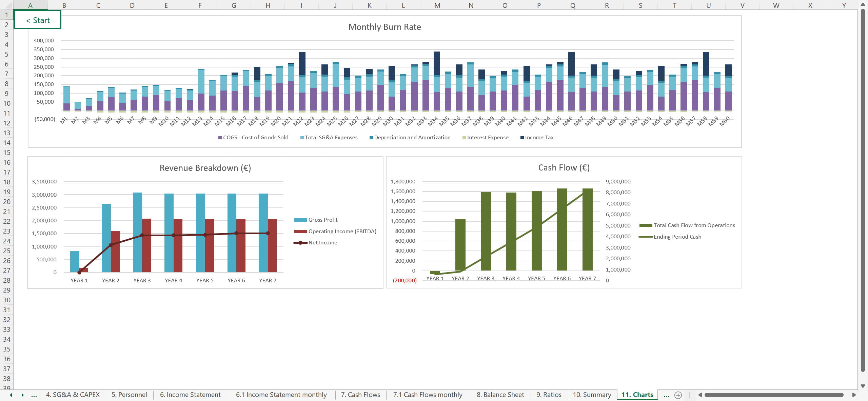Click the < Start link cell
Image resolution: width=868 pixels, height=401 pixels.
click(x=38, y=20)
